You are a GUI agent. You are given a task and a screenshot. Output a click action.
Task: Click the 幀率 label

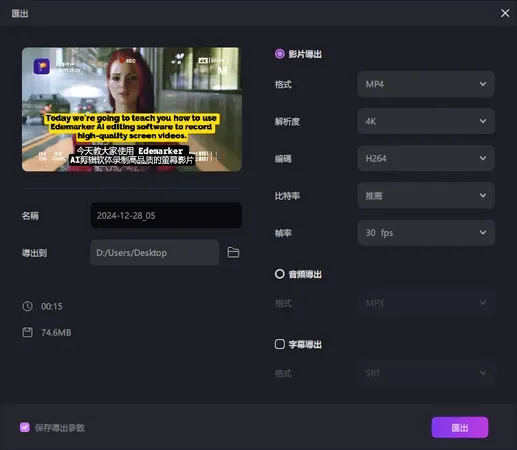(x=283, y=233)
